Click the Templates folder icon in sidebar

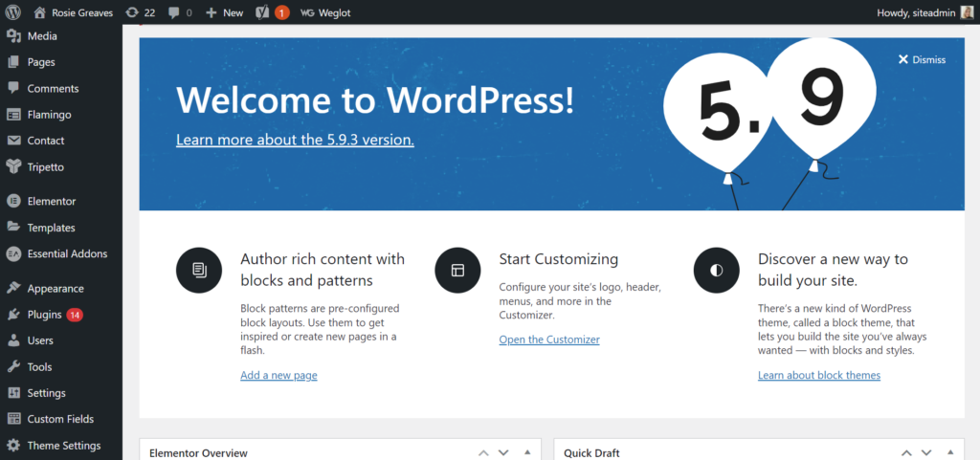pos(13,228)
